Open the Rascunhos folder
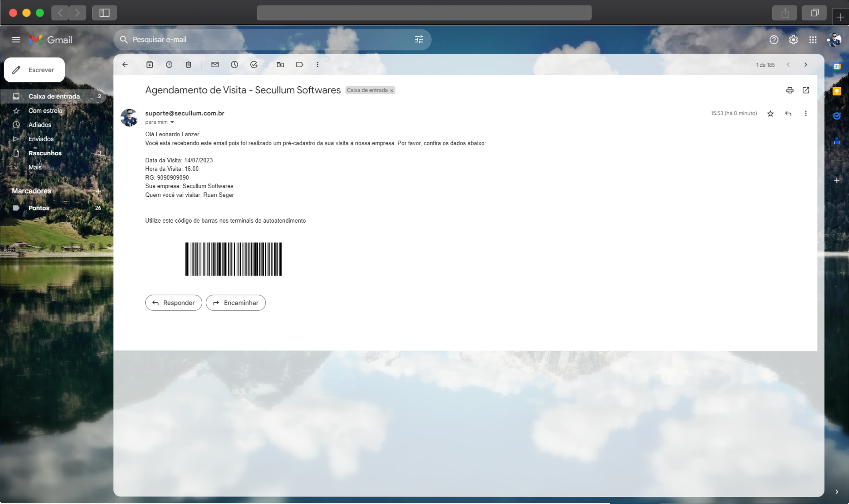The image size is (849, 504). tap(45, 153)
